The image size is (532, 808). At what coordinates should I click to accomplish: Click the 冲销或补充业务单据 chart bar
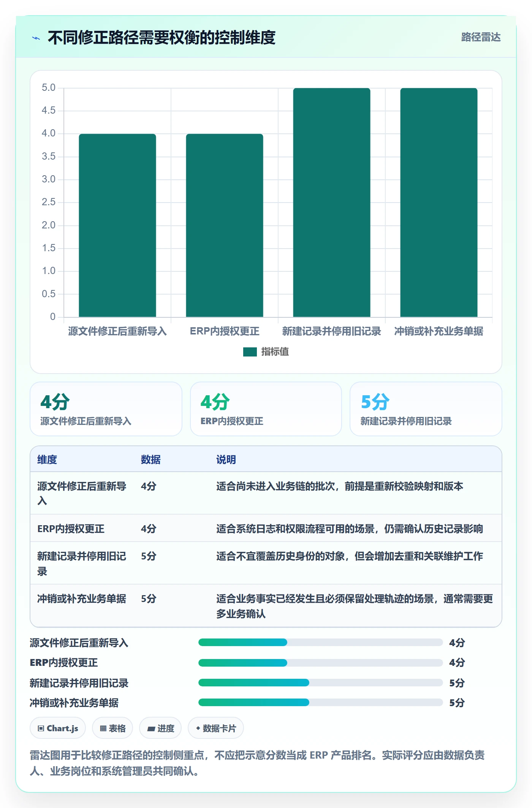(439, 203)
